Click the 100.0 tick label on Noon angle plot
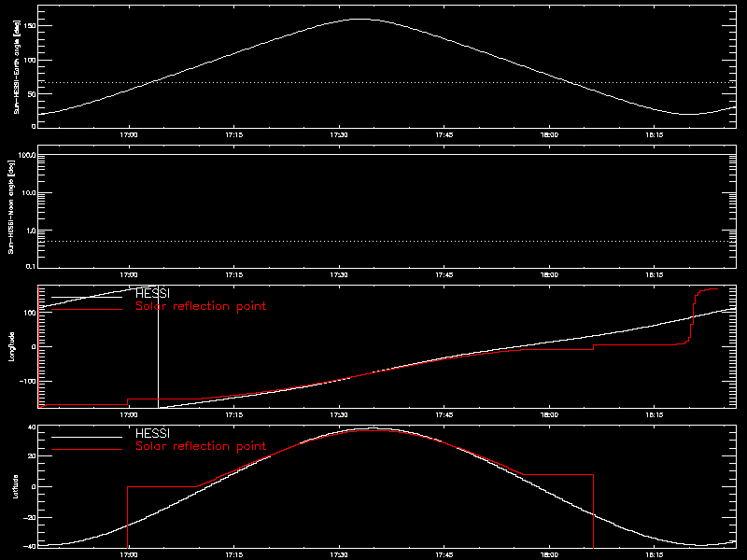This screenshot has width=747, height=560. (27, 155)
